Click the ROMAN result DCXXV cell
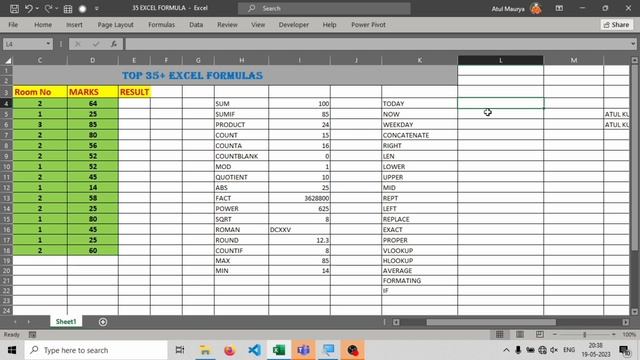The image size is (640, 360). pyautogui.click(x=299, y=230)
